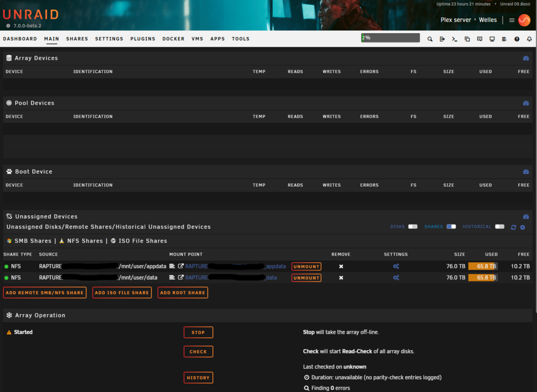Image resolution: width=537 pixels, height=392 pixels.
Task: Click the file manager copy icon
Action: coord(467,39)
